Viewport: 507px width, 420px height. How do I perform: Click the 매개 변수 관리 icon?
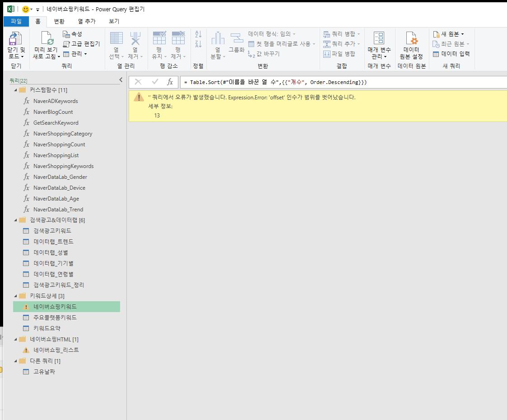coord(379,39)
